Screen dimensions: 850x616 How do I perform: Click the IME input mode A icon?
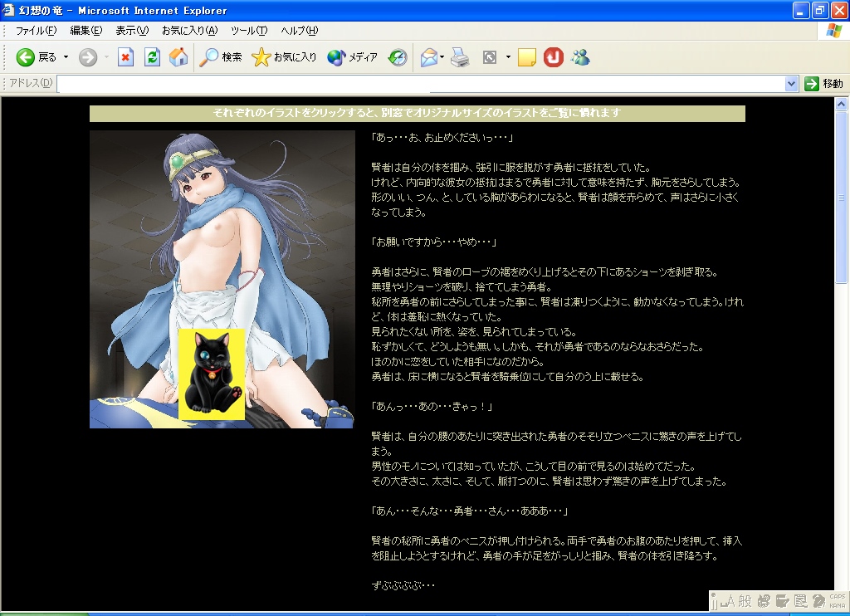[727, 601]
